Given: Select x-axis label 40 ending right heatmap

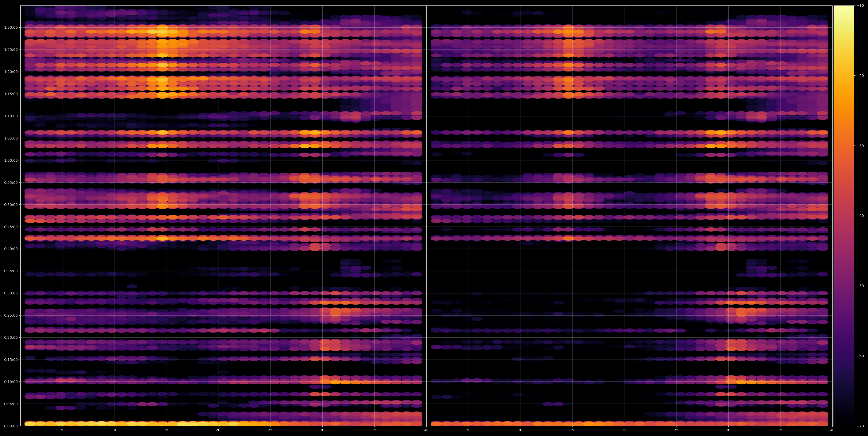Looking at the screenshot, I should tap(832, 430).
